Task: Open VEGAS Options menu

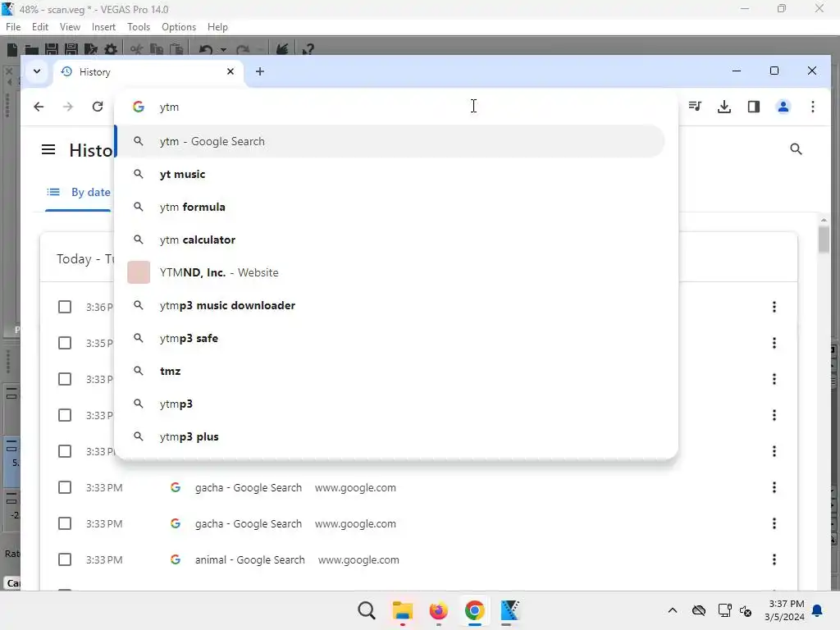Action: click(x=179, y=27)
